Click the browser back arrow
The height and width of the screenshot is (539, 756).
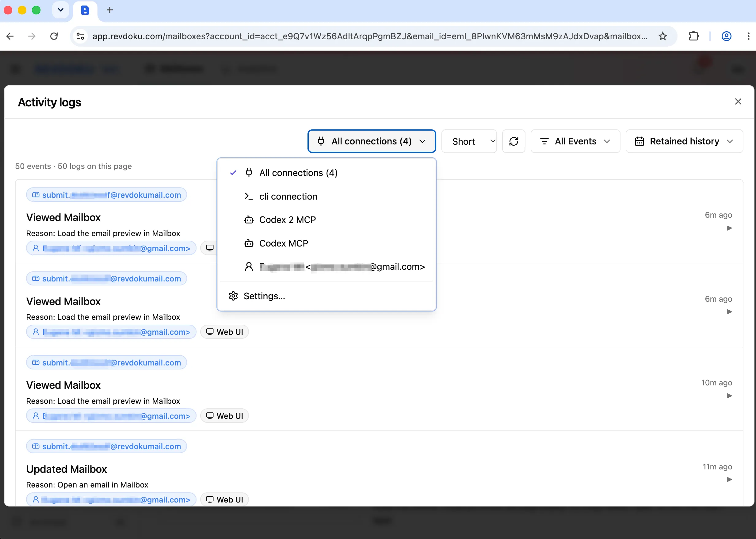10,36
